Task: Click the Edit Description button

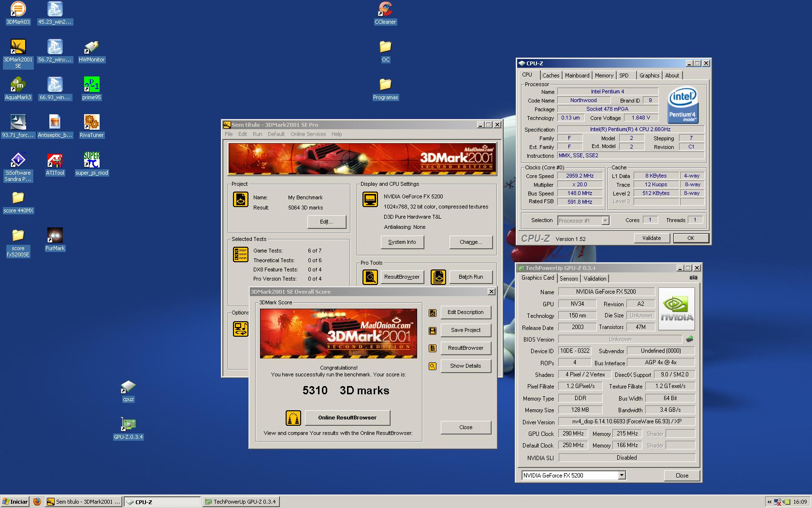Action: pyautogui.click(x=465, y=312)
